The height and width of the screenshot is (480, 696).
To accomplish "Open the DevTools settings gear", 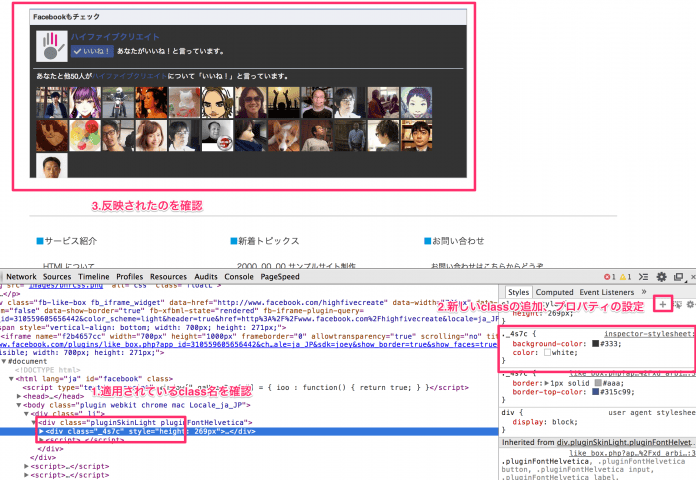I will 661,277.
